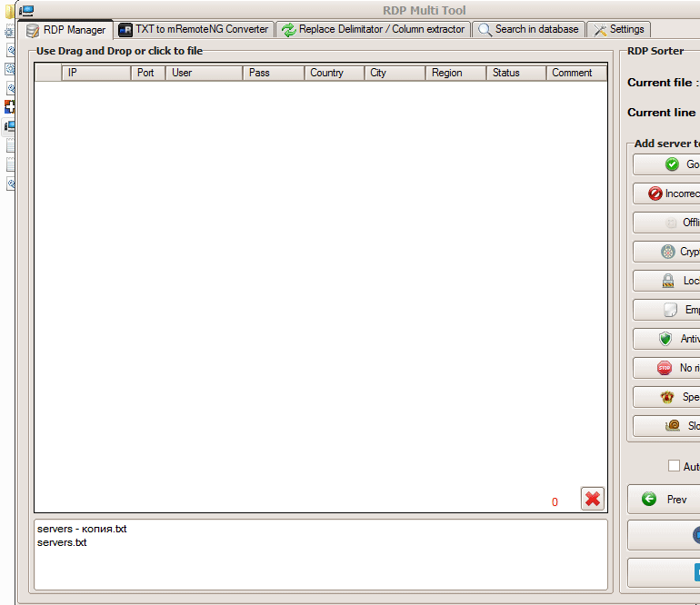Sort by the Port column header
The height and width of the screenshot is (605, 700).
tap(148, 73)
